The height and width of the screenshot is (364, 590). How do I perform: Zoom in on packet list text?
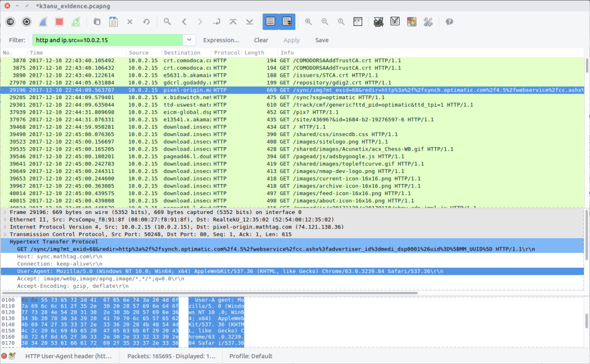point(309,21)
